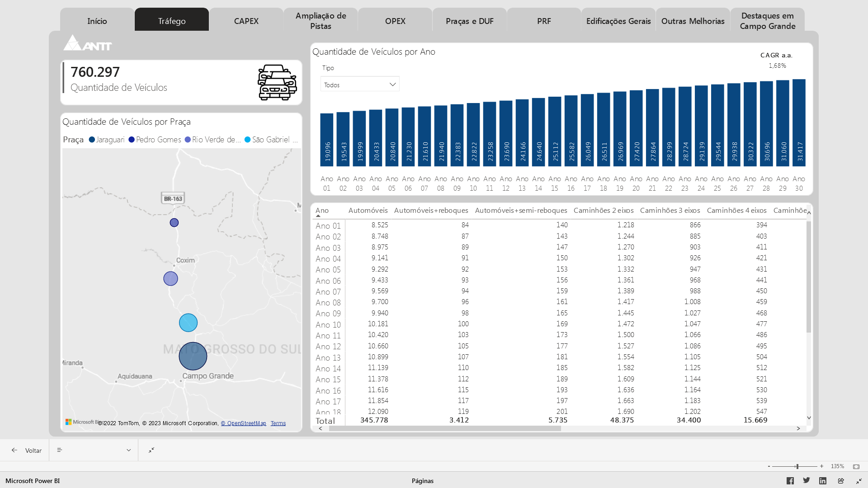Share on Twitter icon

807,480
